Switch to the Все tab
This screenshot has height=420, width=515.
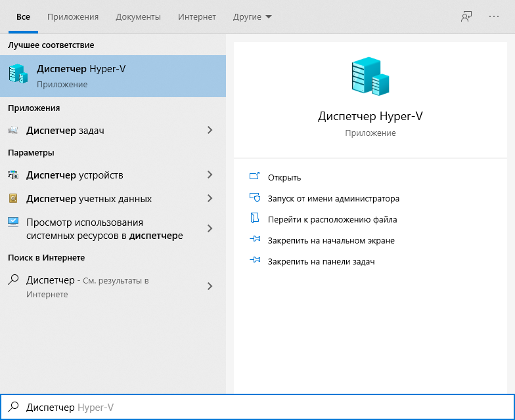pos(24,17)
